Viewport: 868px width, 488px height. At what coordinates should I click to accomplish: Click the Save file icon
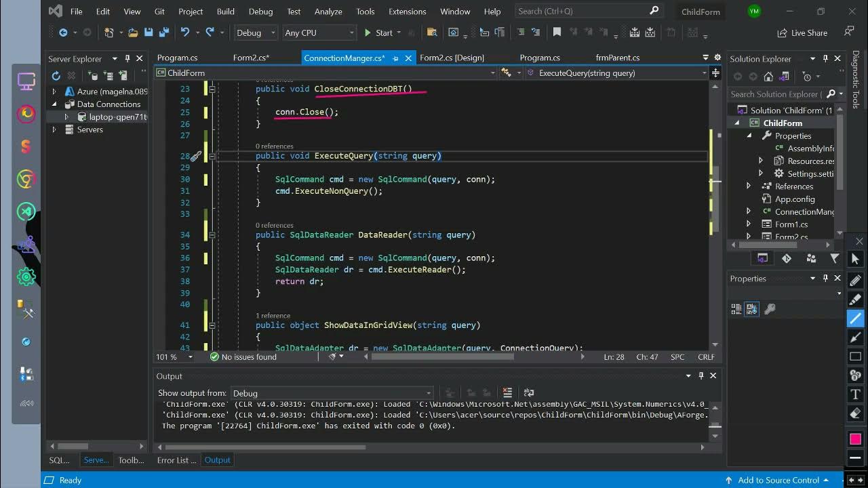pyautogui.click(x=149, y=33)
